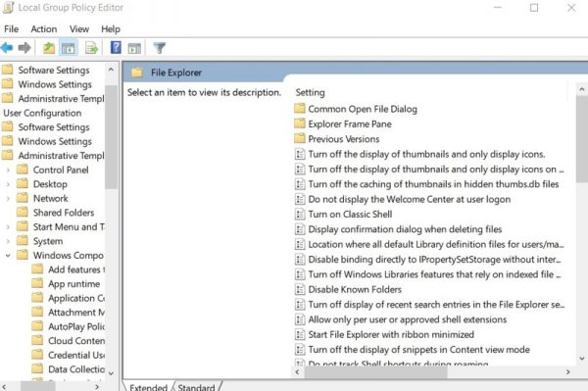Open the Action menu

pos(44,28)
